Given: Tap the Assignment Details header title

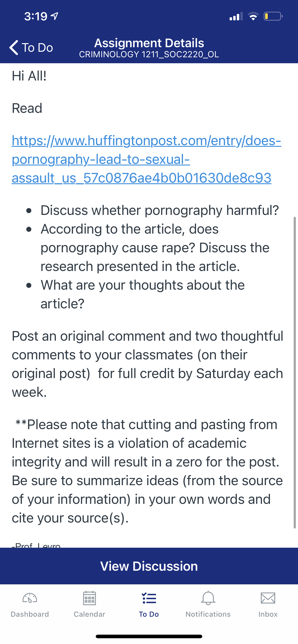Looking at the screenshot, I should tap(149, 43).
